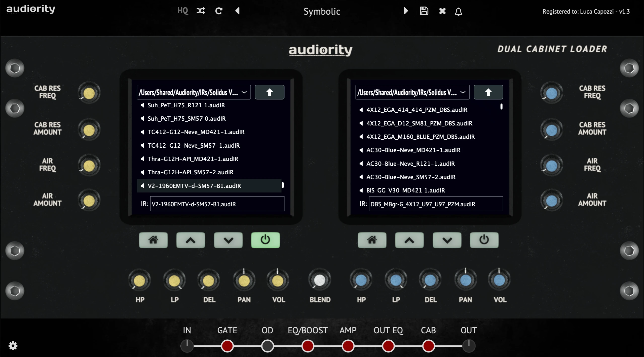Open the OUT EQ tab label
Image resolution: width=644 pixels, height=357 pixels.
pos(388,330)
